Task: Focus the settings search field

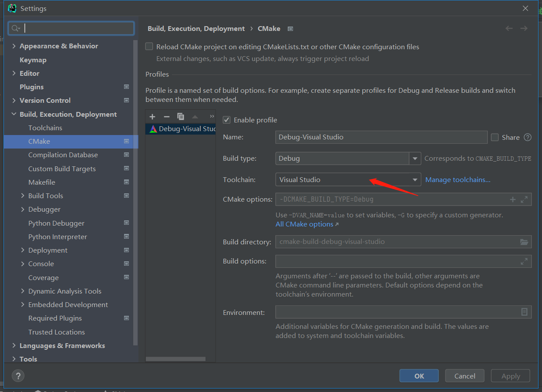Action: [71, 28]
